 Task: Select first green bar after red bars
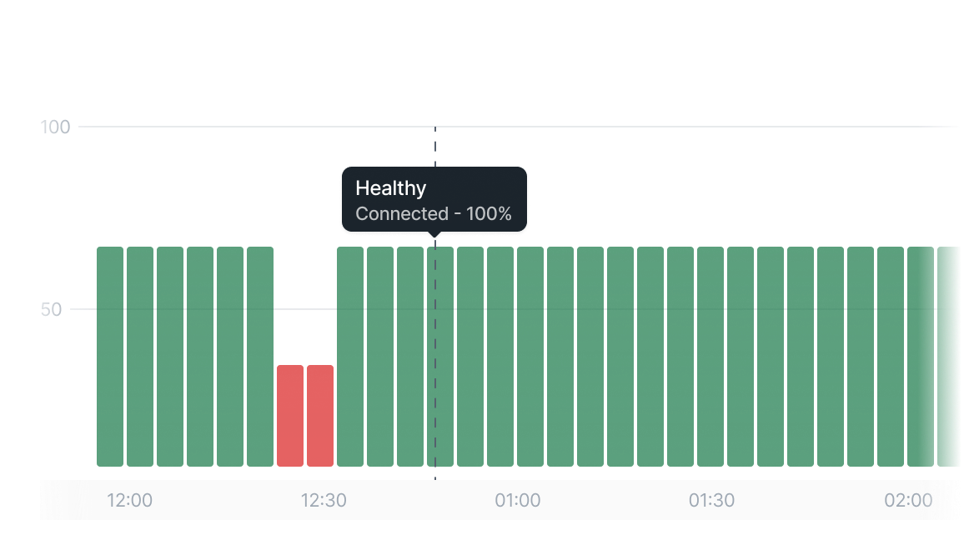[x=350, y=357]
